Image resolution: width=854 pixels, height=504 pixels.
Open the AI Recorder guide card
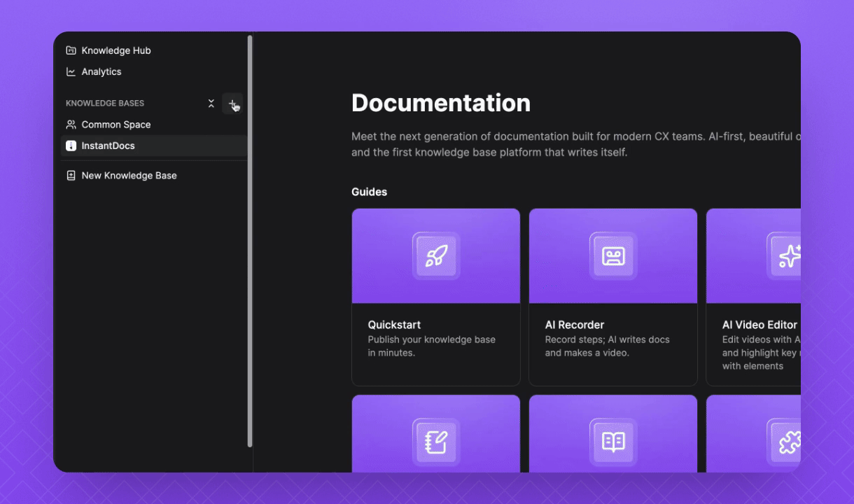coord(613,297)
